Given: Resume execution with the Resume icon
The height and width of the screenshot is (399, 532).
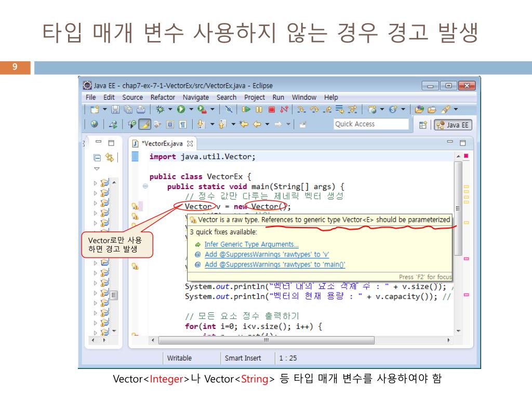Looking at the screenshot, I should click(x=246, y=109).
